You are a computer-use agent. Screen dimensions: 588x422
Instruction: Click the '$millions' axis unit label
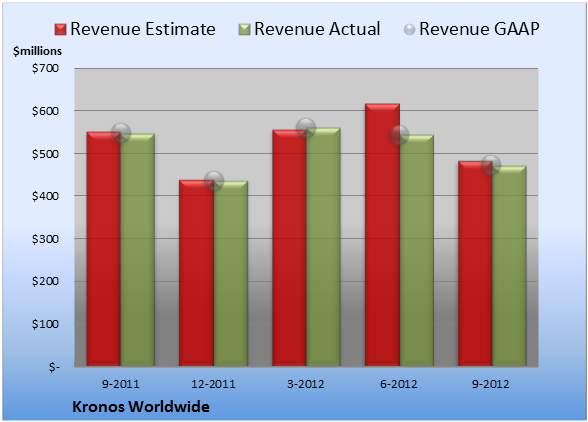[x=37, y=51]
